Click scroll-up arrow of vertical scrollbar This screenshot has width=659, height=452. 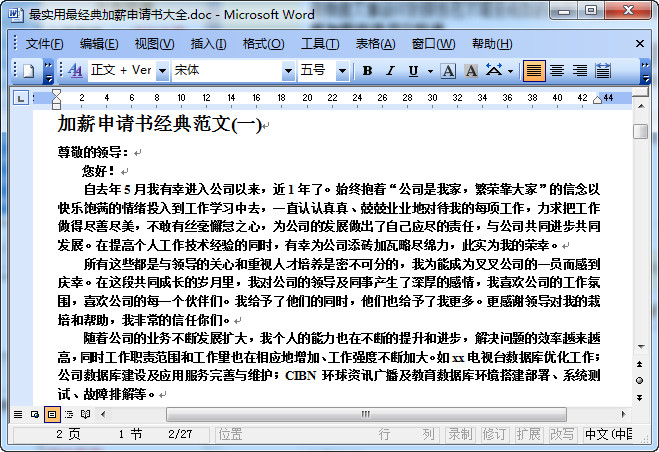(x=641, y=106)
